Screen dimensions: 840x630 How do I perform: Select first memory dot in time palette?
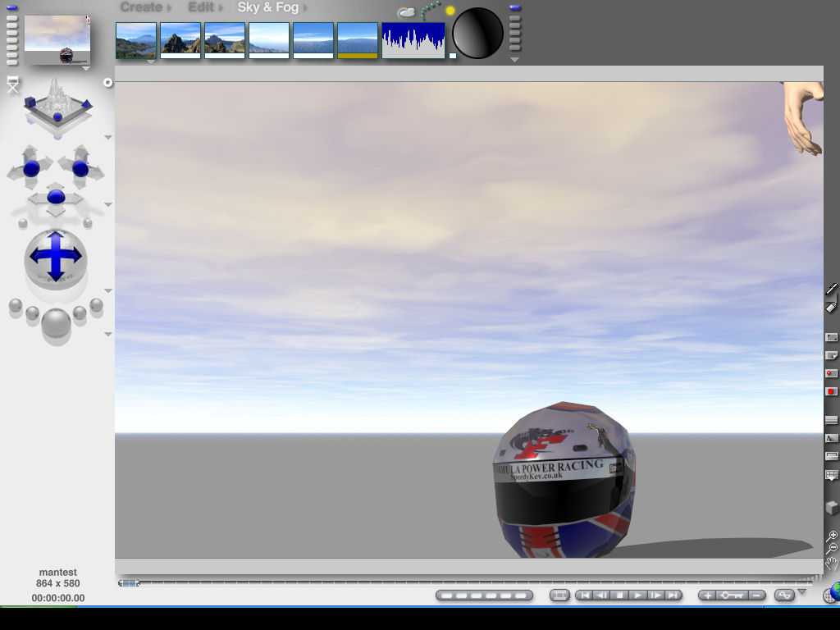click(447, 596)
